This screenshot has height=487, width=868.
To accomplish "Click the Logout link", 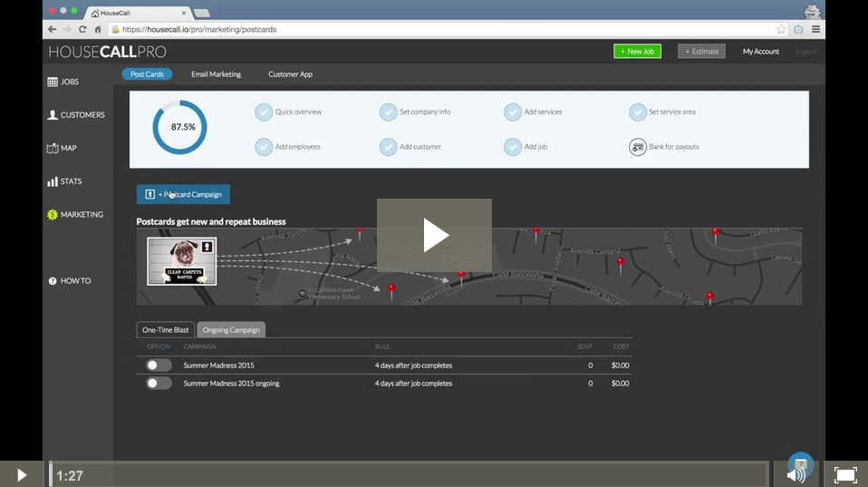I will pos(806,51).
